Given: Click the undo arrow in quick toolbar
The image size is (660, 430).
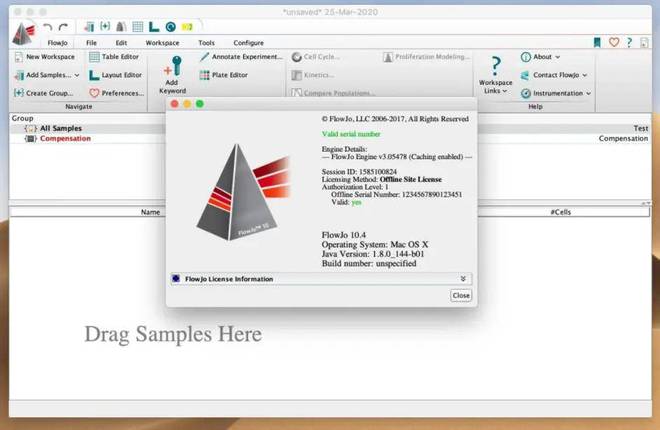Looking at the screenshot, I should tap(47, 25).
